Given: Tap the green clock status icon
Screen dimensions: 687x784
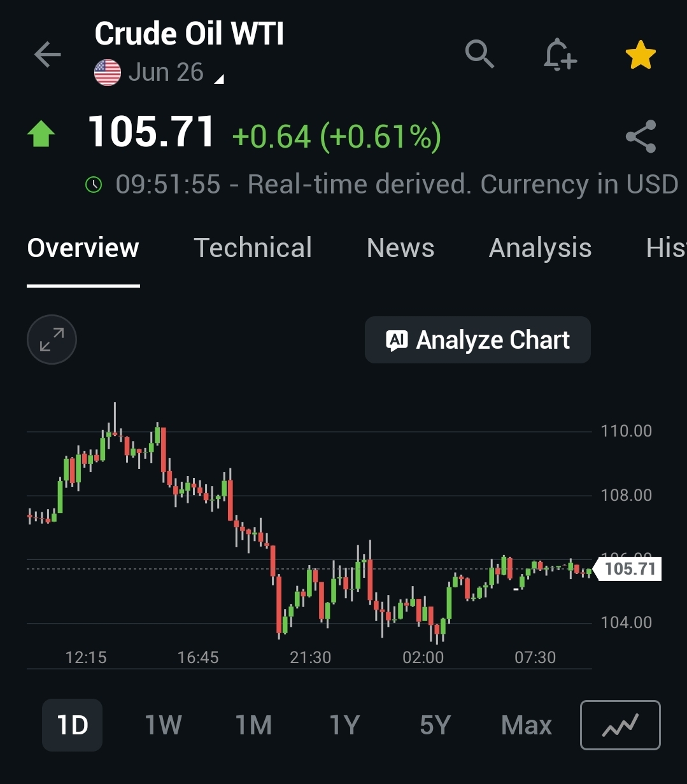Looking at the screenshot, I should pos(94,185).
